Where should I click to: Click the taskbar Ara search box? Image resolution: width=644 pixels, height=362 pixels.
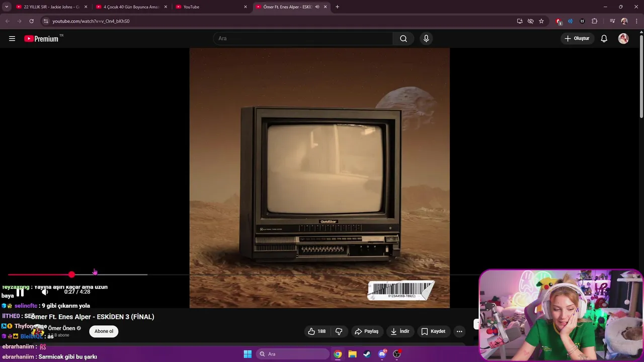pos(293,354)
